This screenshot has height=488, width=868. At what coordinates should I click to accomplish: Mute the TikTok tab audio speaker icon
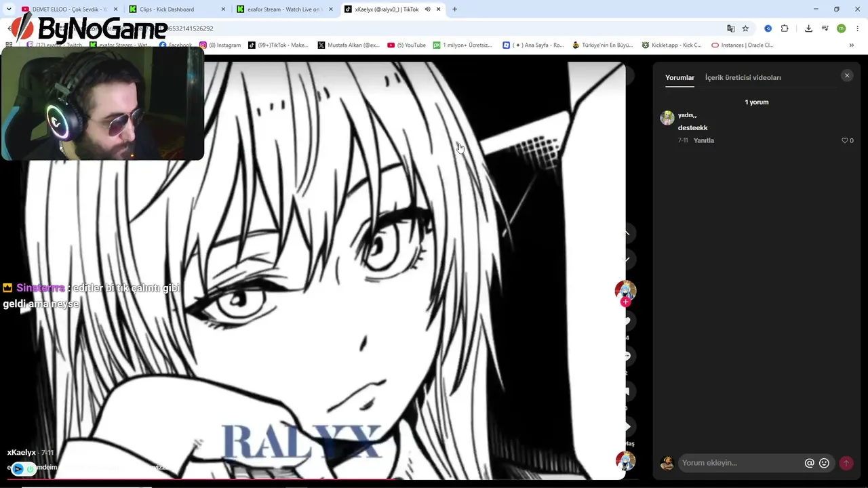point(427,9)
